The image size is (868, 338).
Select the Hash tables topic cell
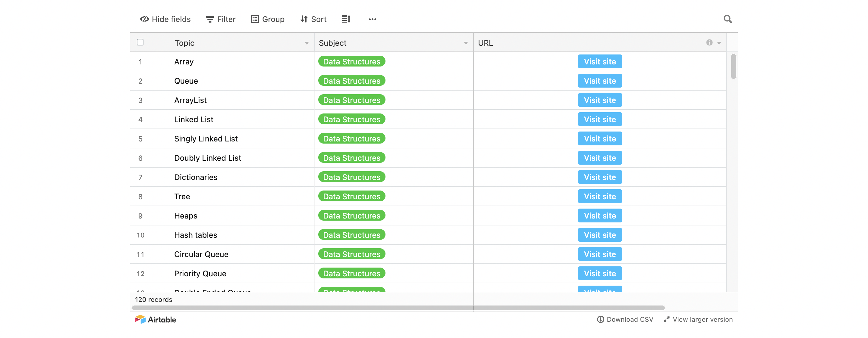(195, 235)
